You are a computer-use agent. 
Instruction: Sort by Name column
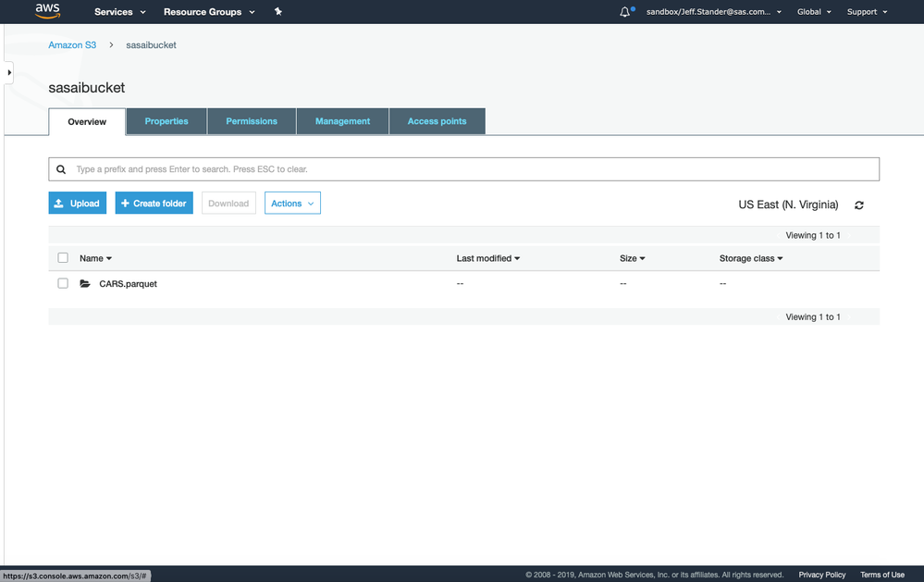click(x=95, y=258)
